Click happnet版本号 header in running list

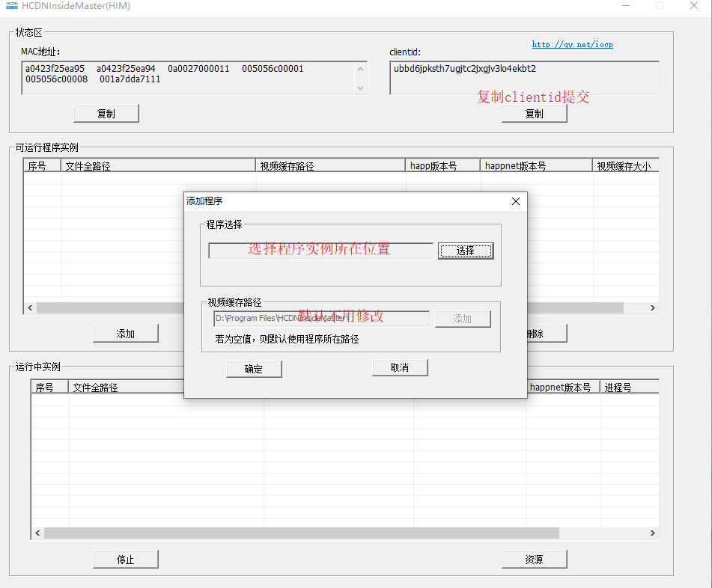coord(564,388)
